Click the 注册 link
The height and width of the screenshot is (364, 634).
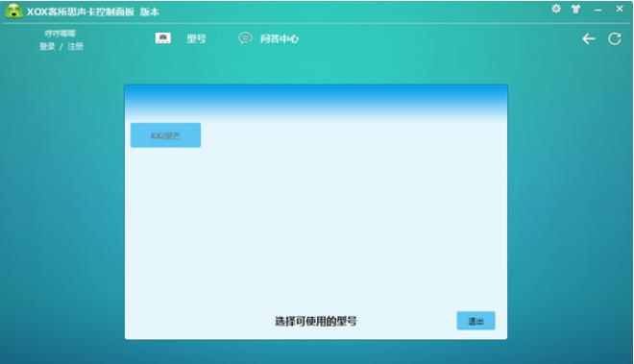(x=75, y=46)
